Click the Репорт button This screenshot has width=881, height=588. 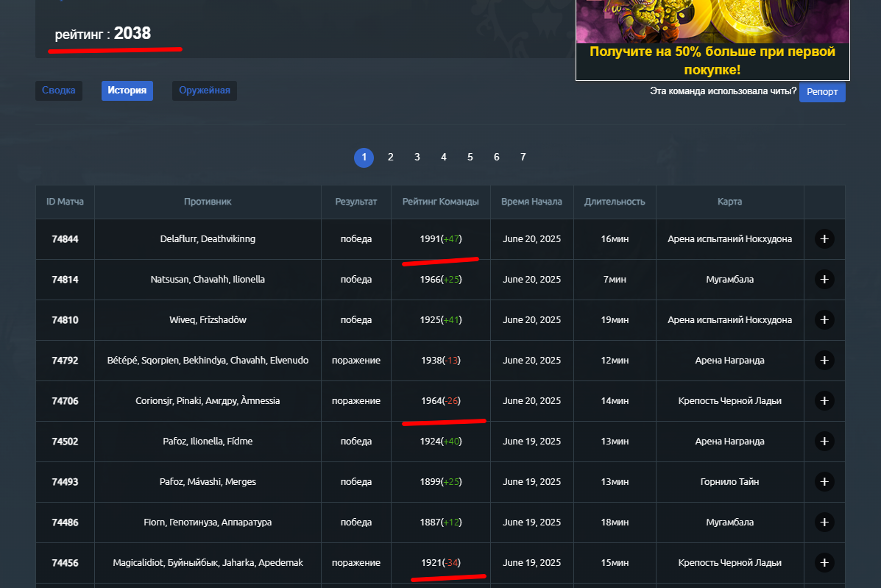[x=822, y=91]
